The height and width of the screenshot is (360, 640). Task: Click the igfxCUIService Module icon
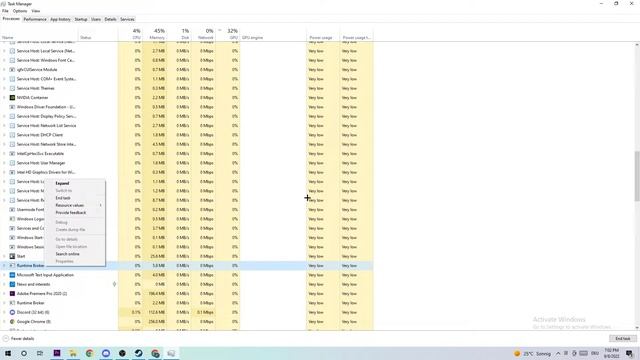12,70
